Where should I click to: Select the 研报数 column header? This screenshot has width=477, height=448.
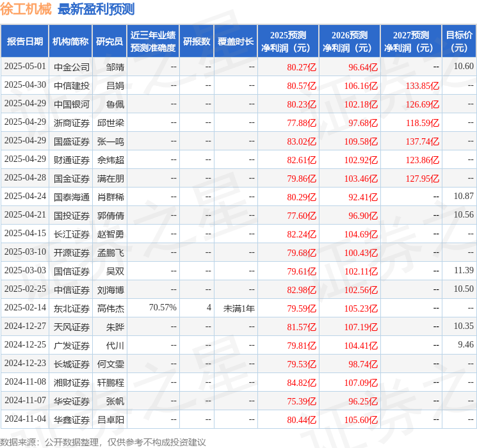tap(197, 41)
